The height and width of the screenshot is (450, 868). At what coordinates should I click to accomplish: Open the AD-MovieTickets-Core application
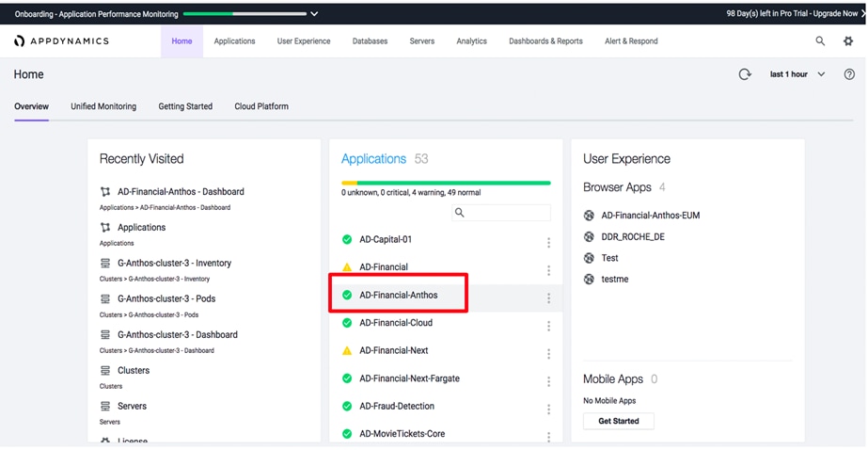402,434
